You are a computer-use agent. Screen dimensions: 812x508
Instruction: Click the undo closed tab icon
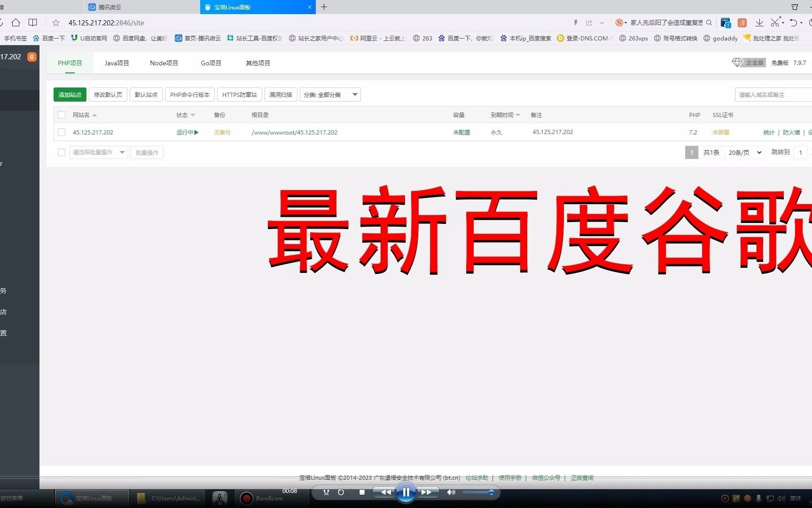click(x=793, y=23)
